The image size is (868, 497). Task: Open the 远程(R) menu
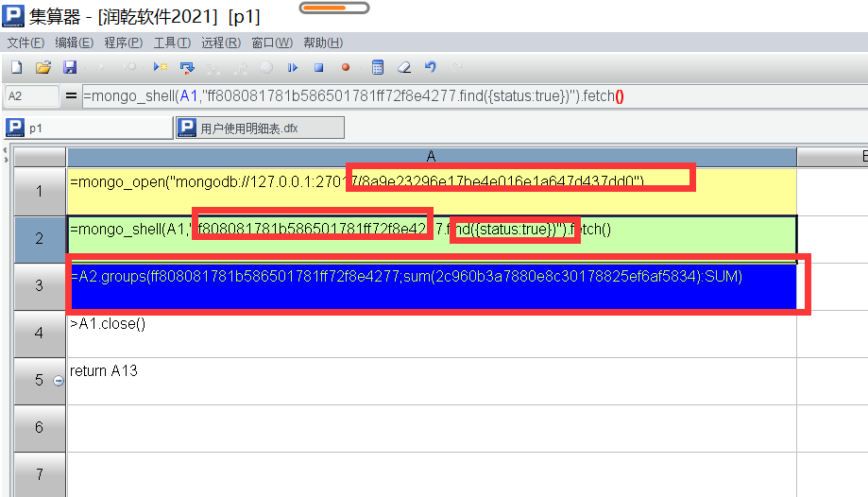pos(221,43)
